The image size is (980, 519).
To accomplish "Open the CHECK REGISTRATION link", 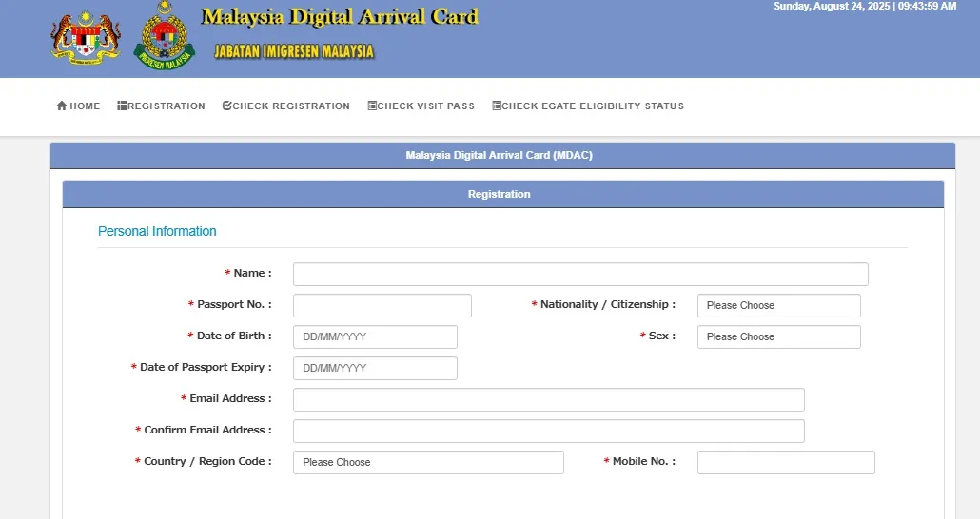I will 291,106.
